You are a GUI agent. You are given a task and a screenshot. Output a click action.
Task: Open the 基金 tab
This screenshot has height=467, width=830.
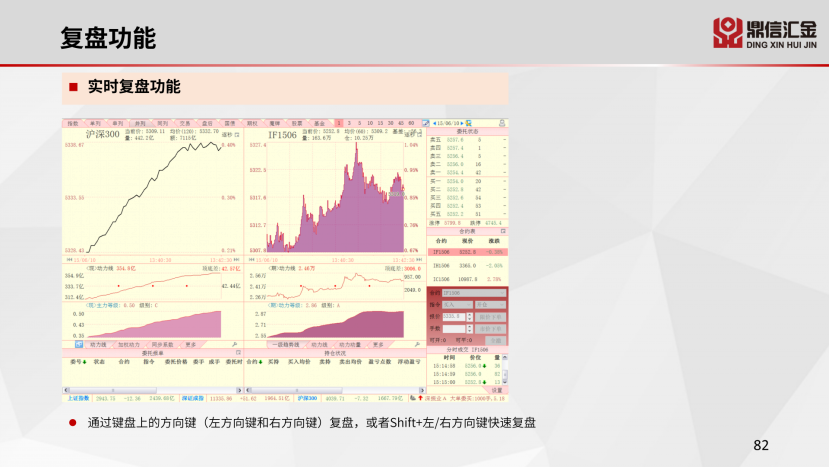coord(319,123)
